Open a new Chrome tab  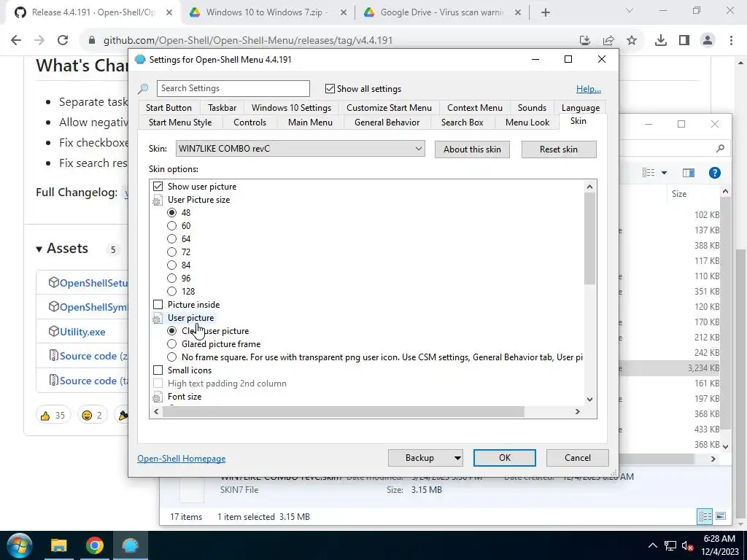546,12
